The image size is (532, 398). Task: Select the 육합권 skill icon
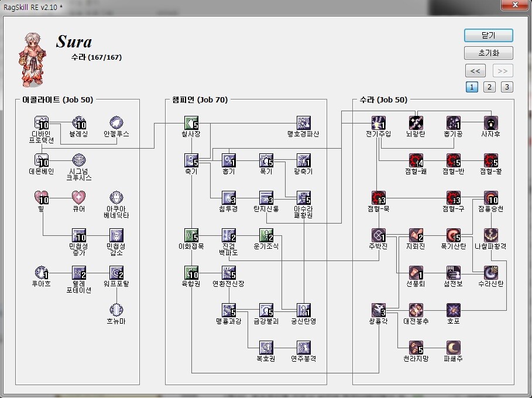(x=191, y=273)
